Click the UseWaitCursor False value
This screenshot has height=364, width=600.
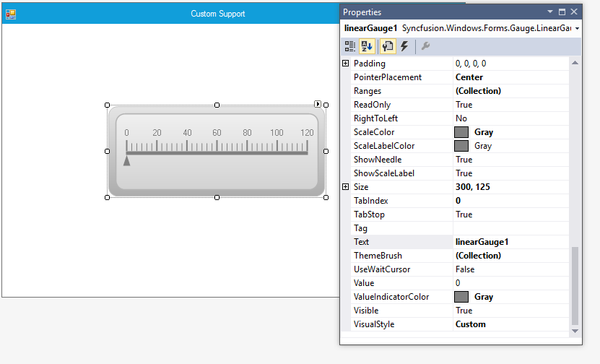click(x=465, y=269)
